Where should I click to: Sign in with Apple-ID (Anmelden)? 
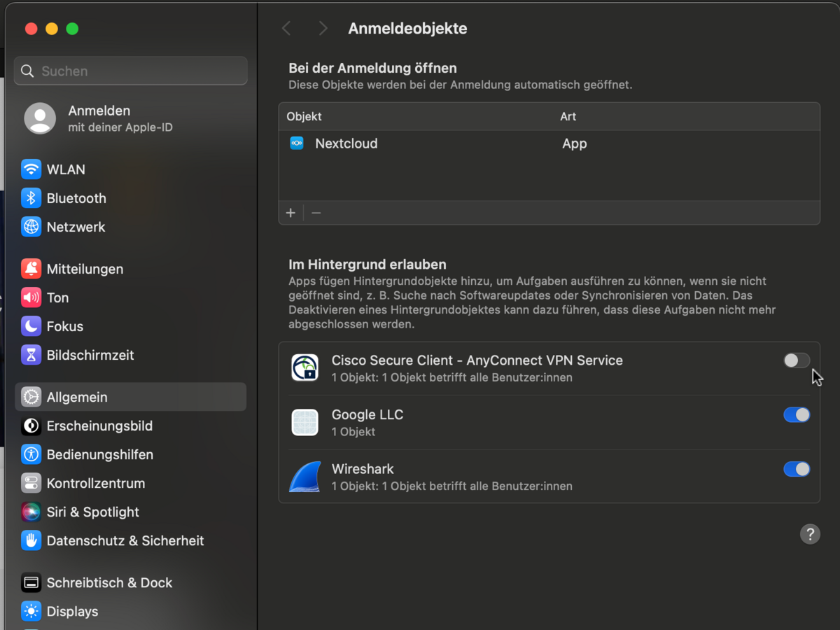pos(98,118)
